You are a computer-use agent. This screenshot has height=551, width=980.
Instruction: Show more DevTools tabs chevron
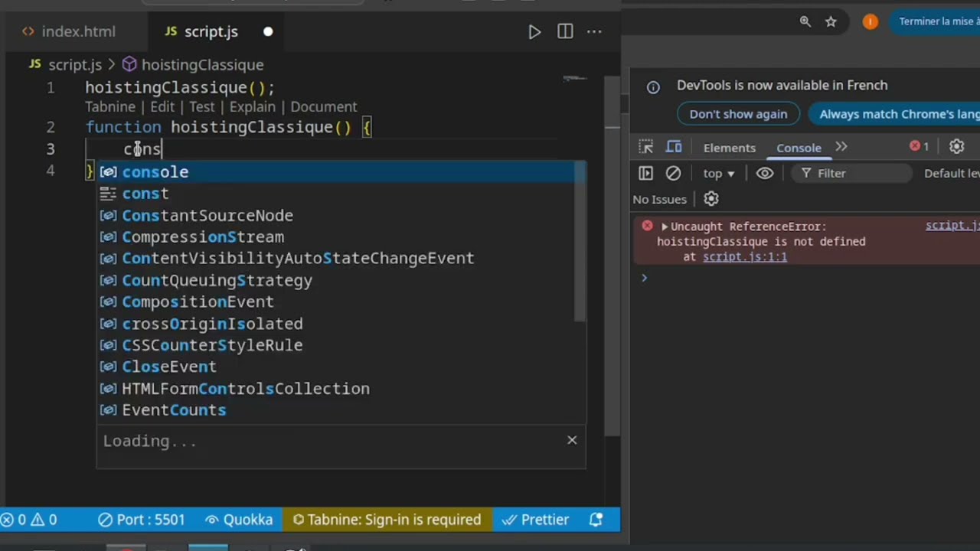coord(841,147)
